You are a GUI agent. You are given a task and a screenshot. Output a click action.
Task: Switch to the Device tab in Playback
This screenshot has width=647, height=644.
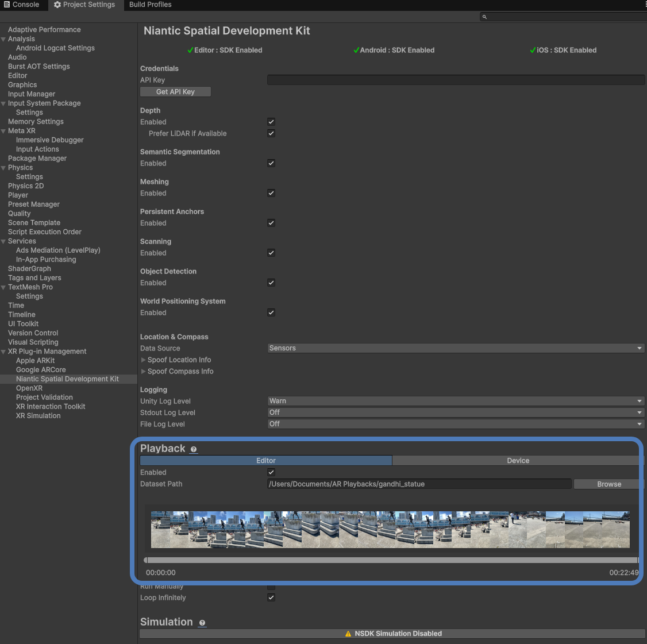518,460
